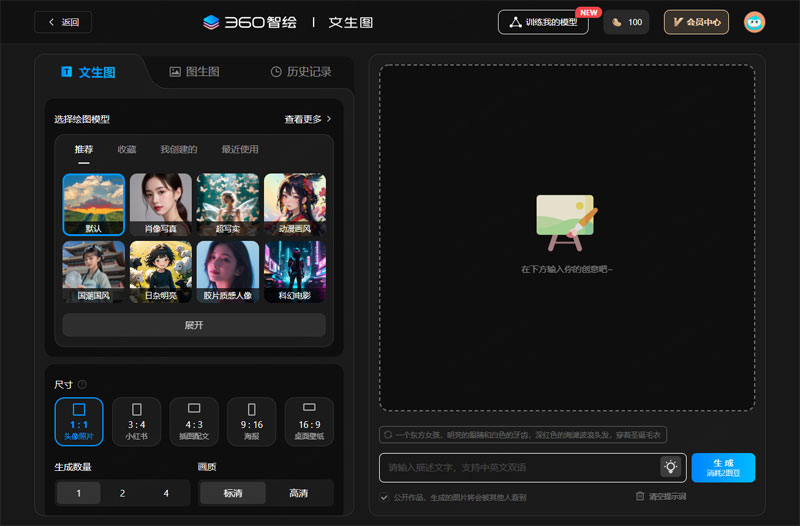Click the user avatar icon

[x=754, y=22]
